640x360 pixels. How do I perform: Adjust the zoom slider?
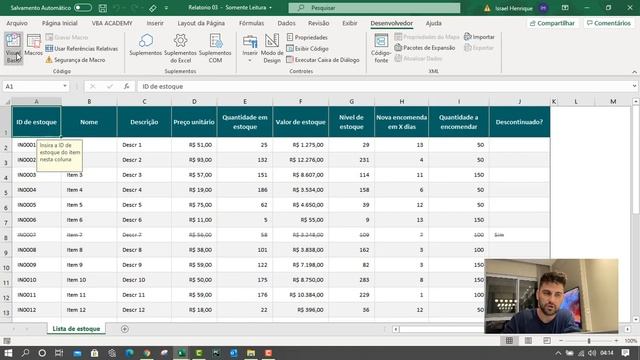click(x=589, y=340)
